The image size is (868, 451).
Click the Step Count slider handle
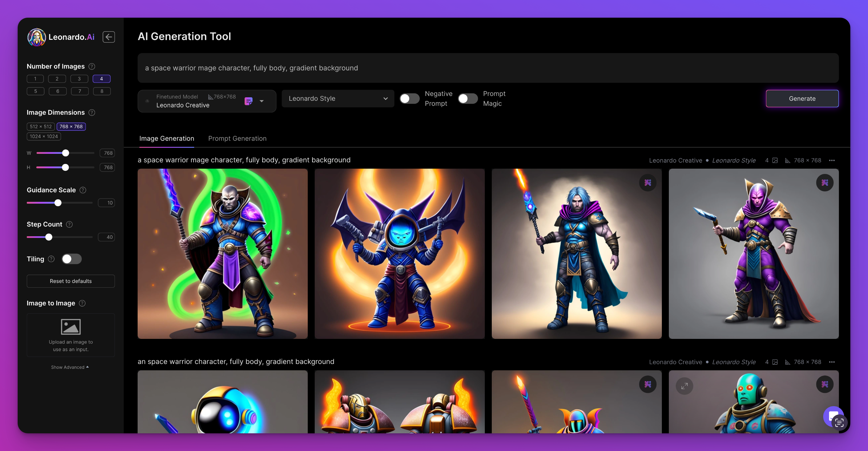(49, 237)
